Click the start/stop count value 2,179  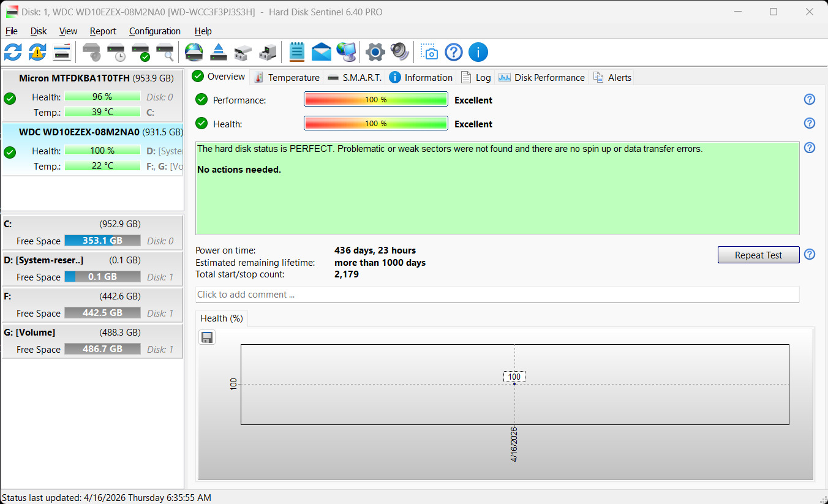pos(347,274)
